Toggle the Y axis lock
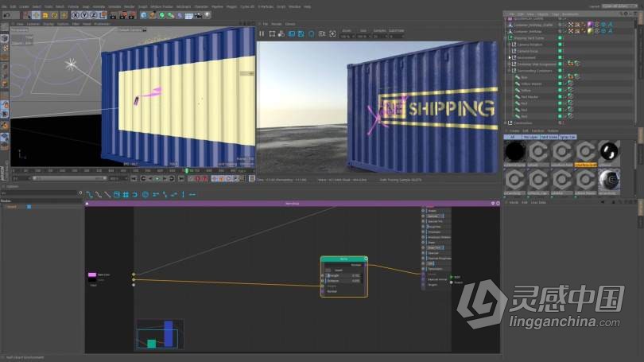 pos(84,15)
